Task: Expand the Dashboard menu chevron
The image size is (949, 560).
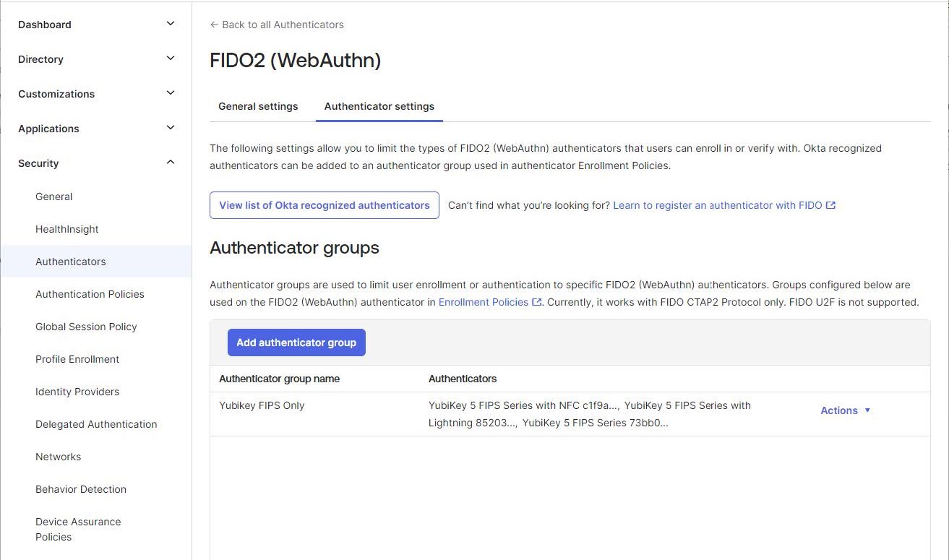Action: point(171,24)
